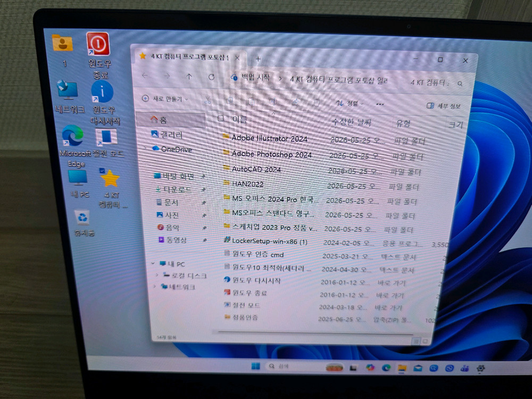
Task: Expand the OneDrive tree node
Action: pos(145,148)
